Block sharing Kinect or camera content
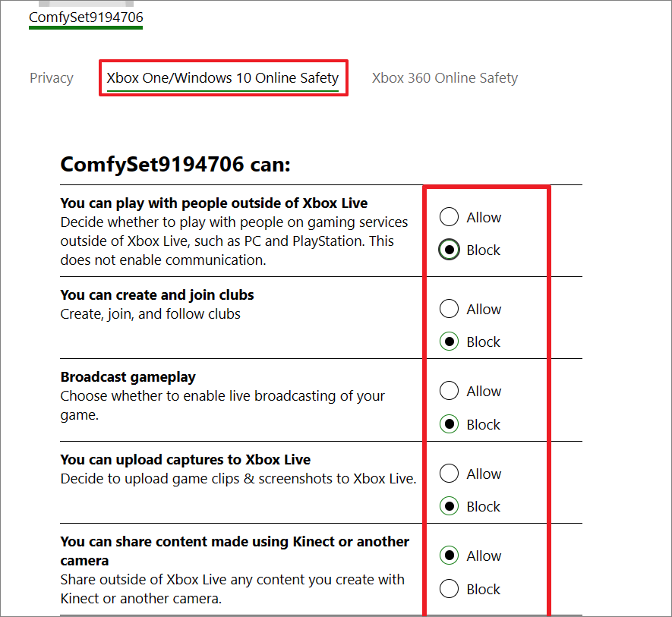The image size is (672, 617). pos(450,589)
